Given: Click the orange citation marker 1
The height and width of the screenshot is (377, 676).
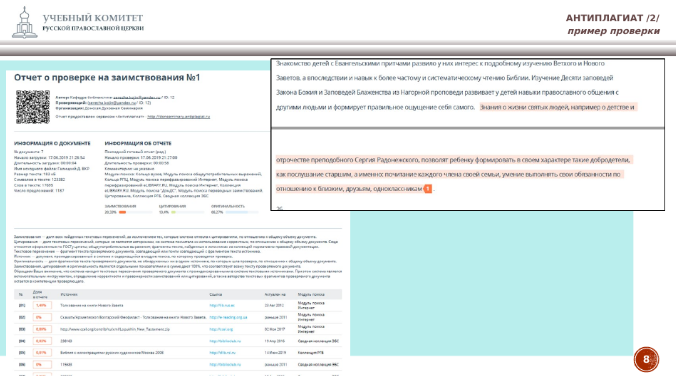Looking at the screenshot, I should [428, 188].
